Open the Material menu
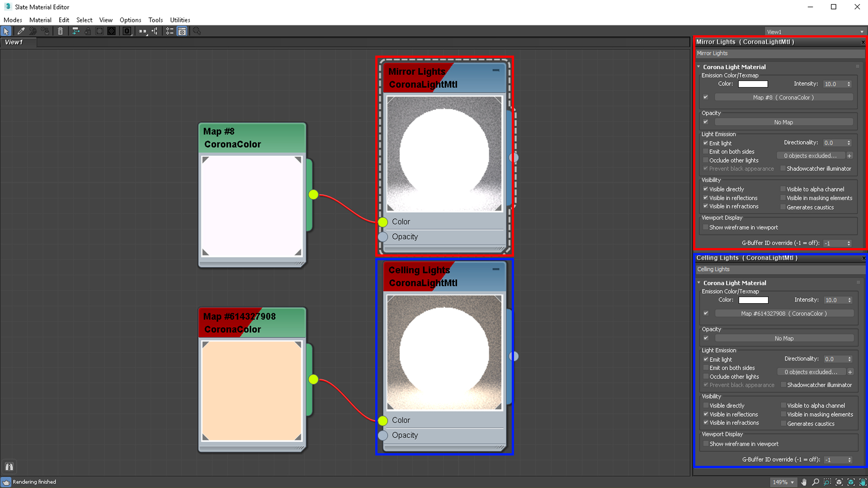868x488 pixels. click(40, 20)
